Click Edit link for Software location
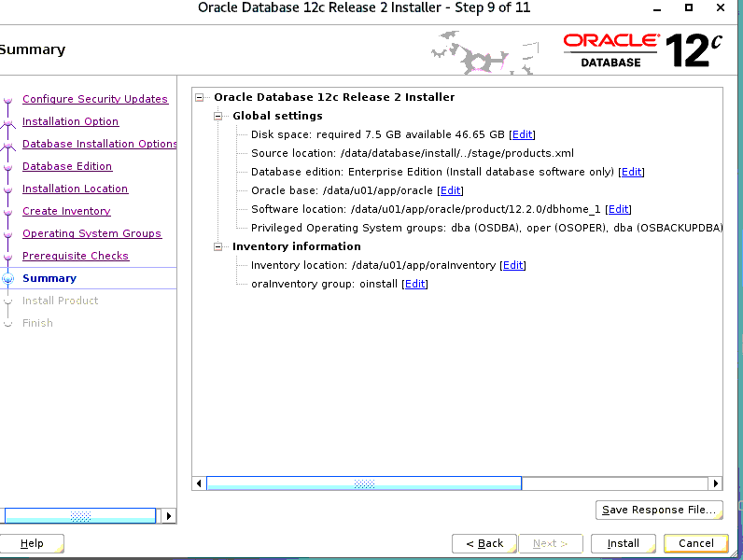This screenshot has height=560, width=743. coord(618,209)
